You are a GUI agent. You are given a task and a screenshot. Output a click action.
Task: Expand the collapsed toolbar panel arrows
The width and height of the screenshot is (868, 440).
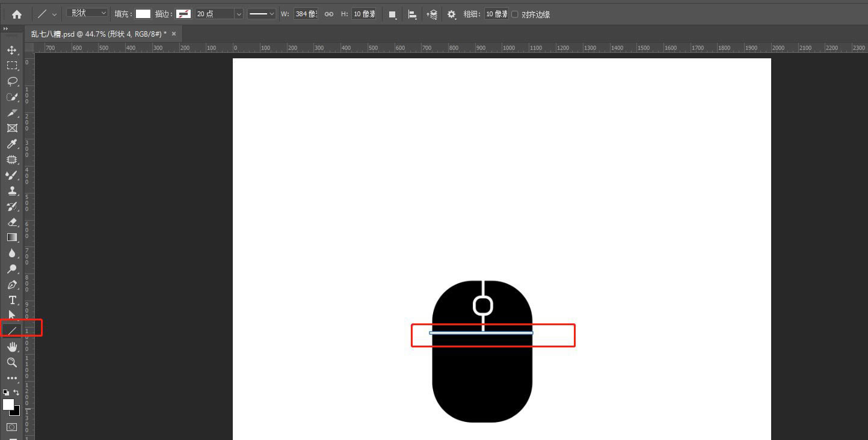pos(6,29)
